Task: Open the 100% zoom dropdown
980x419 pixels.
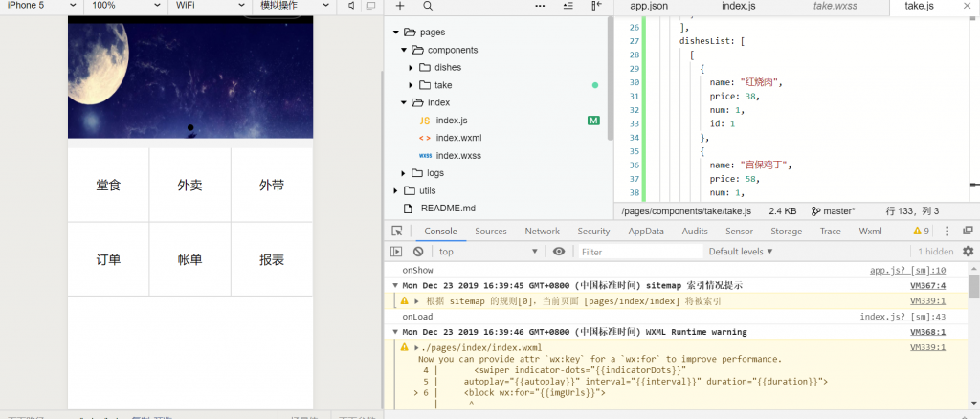Action: (x=124, y=6)
